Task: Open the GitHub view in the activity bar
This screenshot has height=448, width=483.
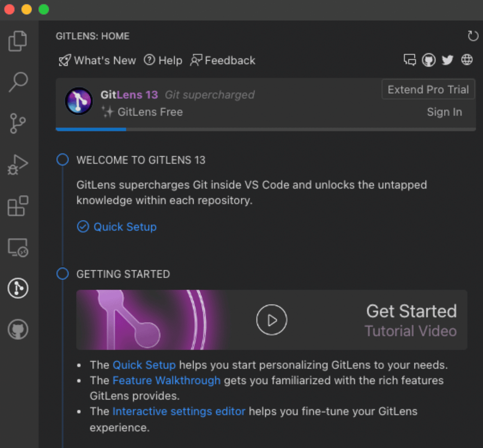Action: (18, 329)
